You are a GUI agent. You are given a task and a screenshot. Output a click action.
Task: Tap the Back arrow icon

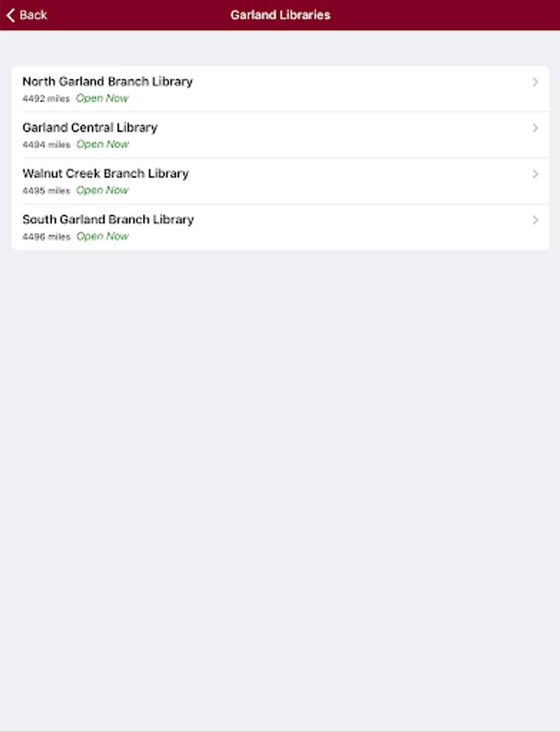point(11,15)
